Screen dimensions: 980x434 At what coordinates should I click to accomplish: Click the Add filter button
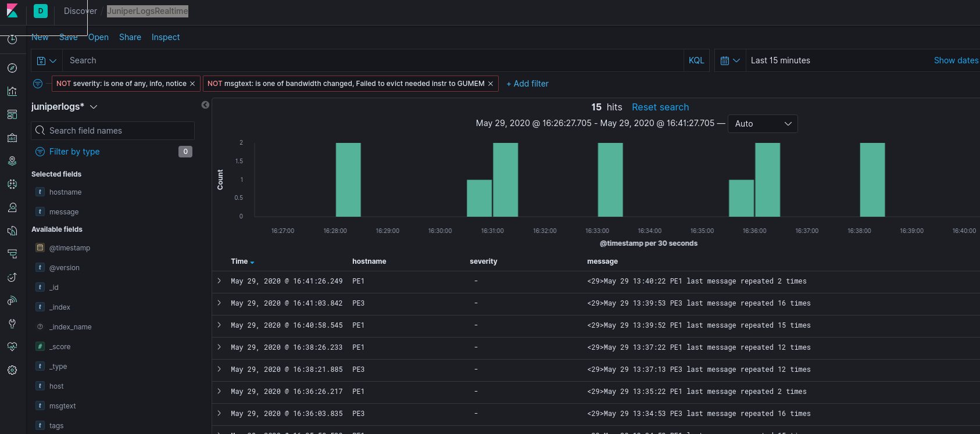click(x=527, y=84)
